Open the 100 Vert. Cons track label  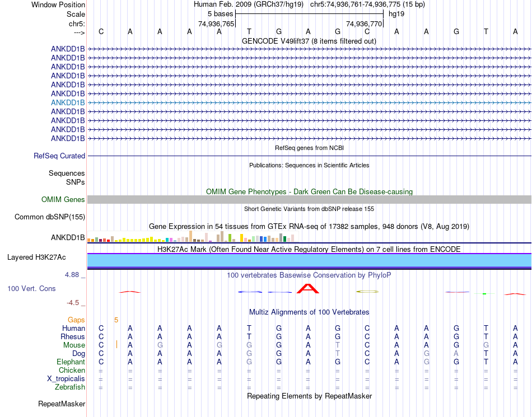tap(31, 288)
